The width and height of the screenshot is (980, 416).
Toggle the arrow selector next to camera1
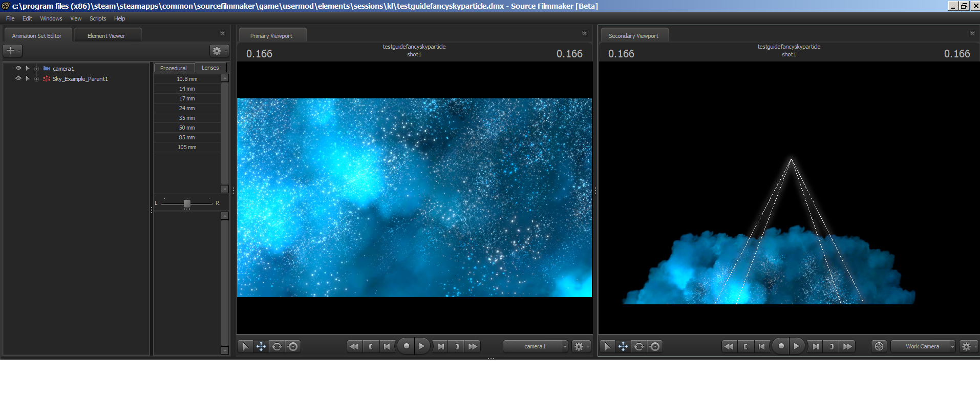click(28, 68)
